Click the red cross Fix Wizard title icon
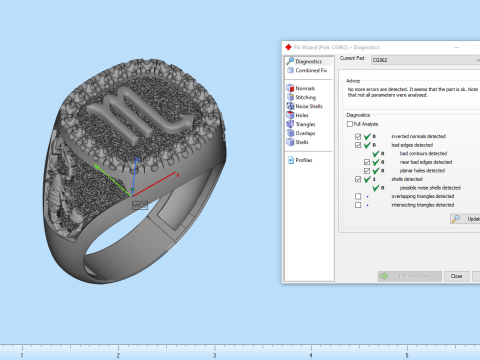The width and height of the screenshot is (480, 360). point(289,47)
